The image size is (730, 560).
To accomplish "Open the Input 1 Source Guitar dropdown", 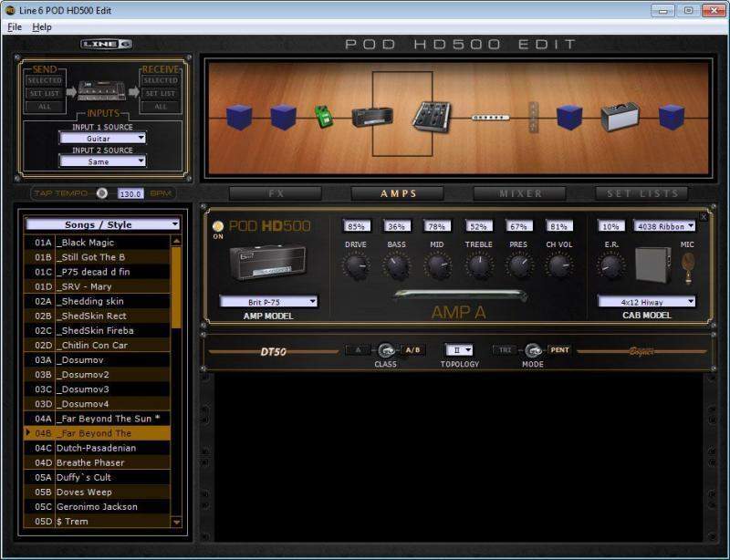I will click(x=102, y=139).
